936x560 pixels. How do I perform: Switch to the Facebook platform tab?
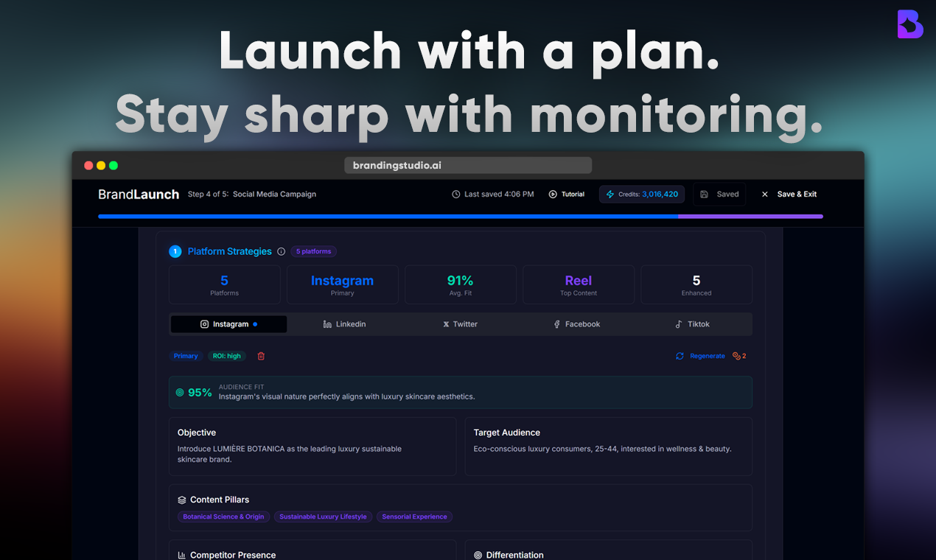click(x=576, y=324)
